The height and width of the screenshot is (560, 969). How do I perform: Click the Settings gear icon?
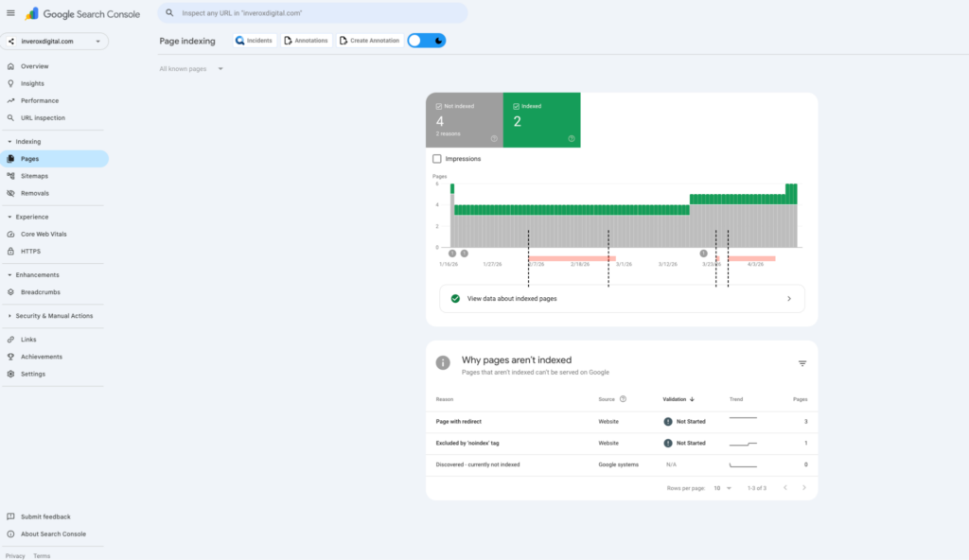click(x=10, y=374)
